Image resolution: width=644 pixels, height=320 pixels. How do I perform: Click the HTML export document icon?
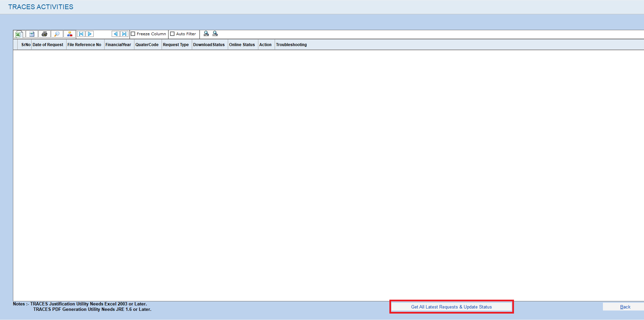(x=32, y=34)
